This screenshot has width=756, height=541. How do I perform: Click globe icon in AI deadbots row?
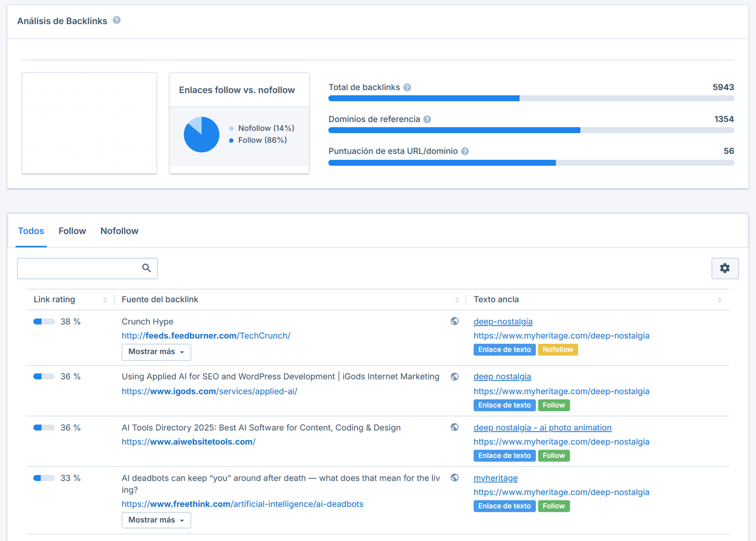[455, 477]
